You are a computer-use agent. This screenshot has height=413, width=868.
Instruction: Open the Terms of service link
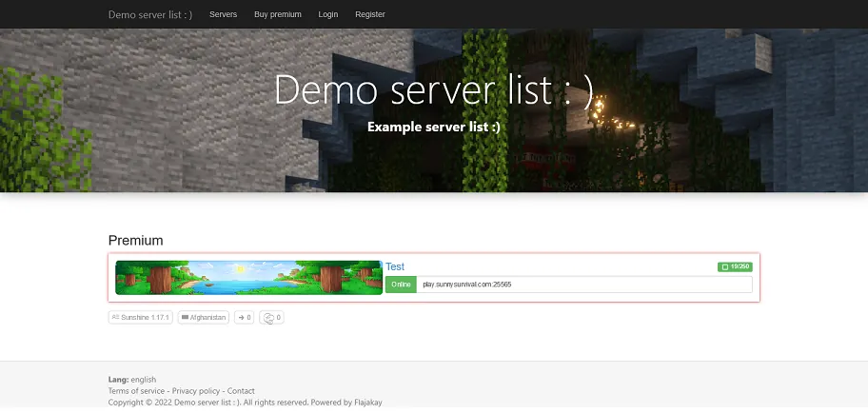(136, 391)
